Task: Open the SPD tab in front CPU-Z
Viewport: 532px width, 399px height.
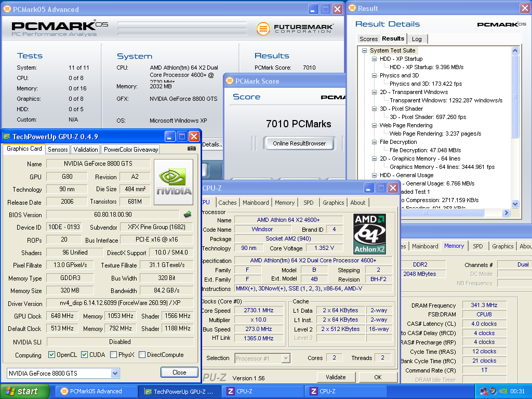Action: pos(309,203)
